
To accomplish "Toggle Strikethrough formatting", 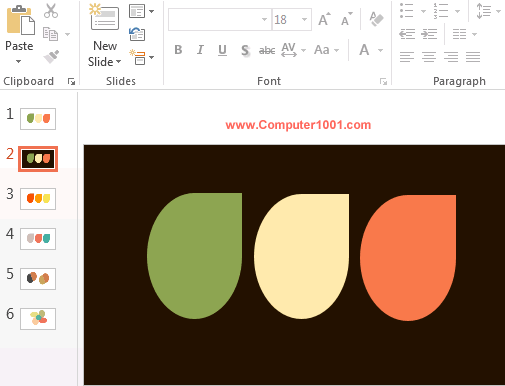I will 267,50.
